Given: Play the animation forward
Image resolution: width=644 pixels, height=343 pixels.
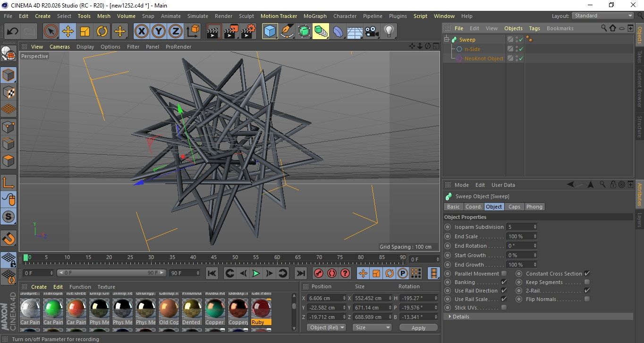Looking at the screenshot, I should click(256, 273).
